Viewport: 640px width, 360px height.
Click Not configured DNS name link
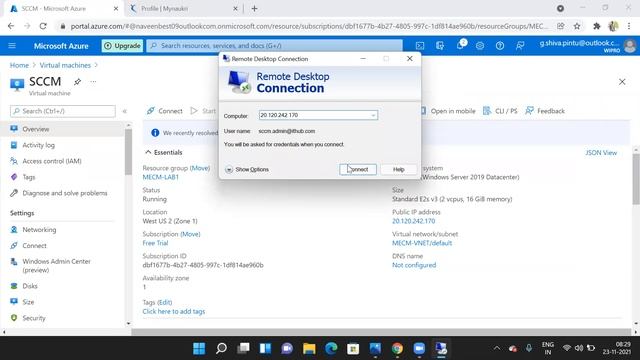(414, 265)
